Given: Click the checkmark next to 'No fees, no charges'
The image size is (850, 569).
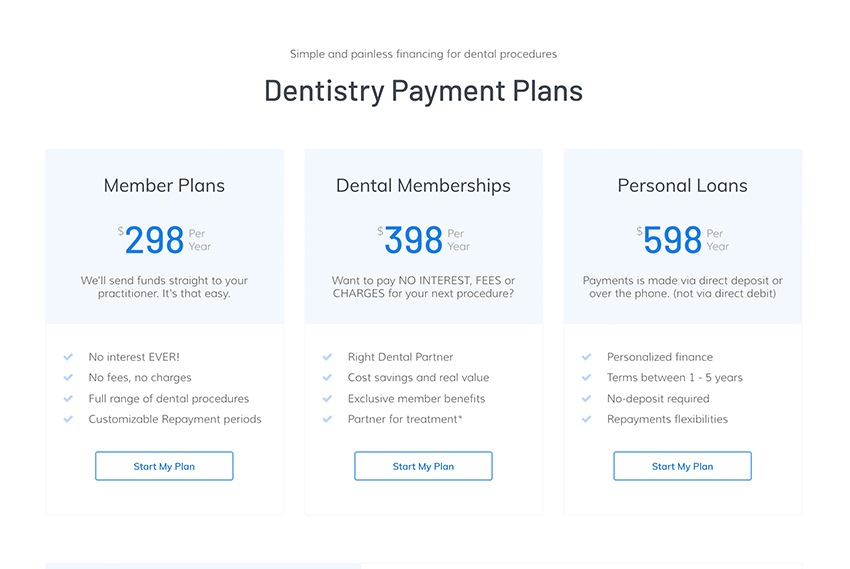Looking at the screenshot, I should tap(68, 378).
